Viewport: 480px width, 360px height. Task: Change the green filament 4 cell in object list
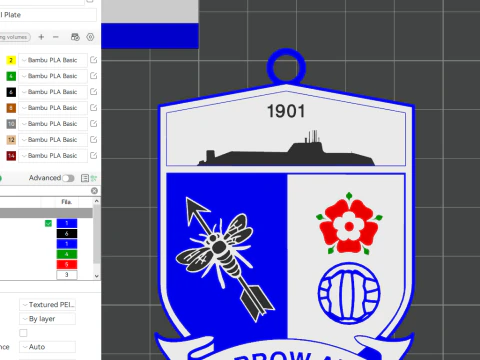(67, 254)
